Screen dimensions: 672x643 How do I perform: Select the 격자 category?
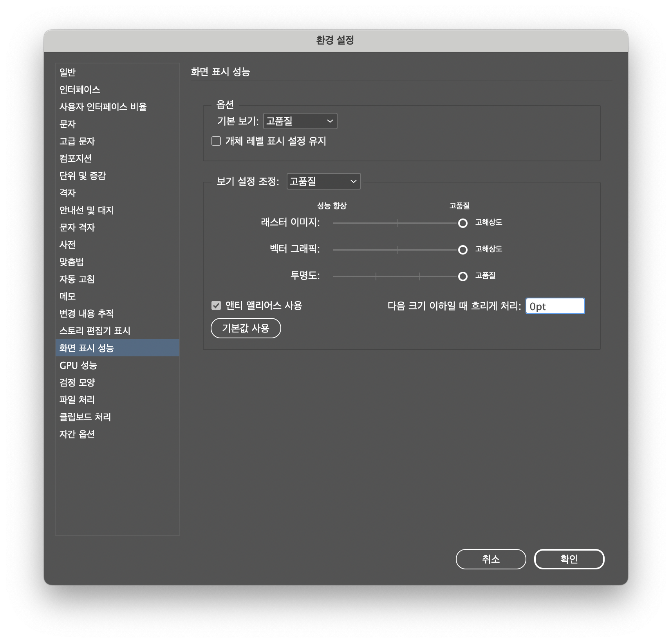pyautogui.click(x=117, y=193)
